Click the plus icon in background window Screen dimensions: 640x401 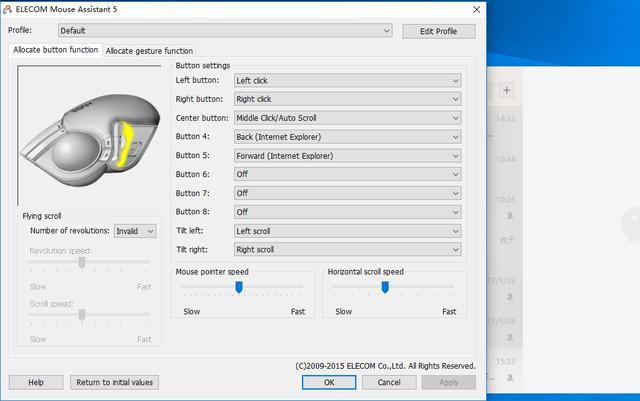(x=507, y=90)
